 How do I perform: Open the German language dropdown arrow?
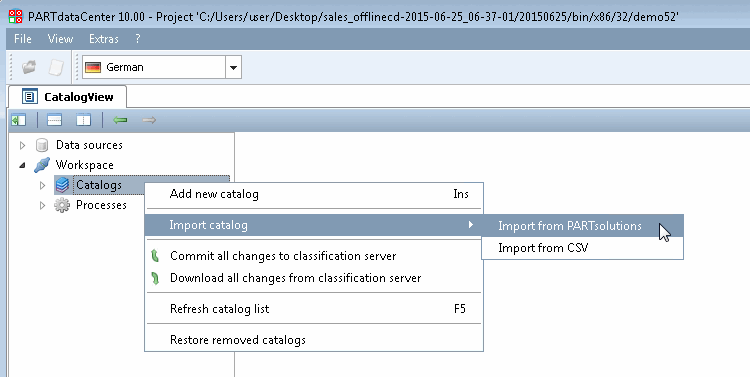point(233,67)
